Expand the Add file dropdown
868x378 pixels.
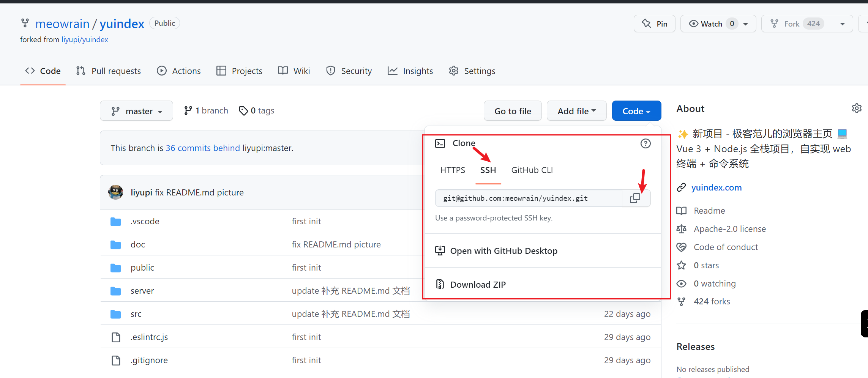576,111
